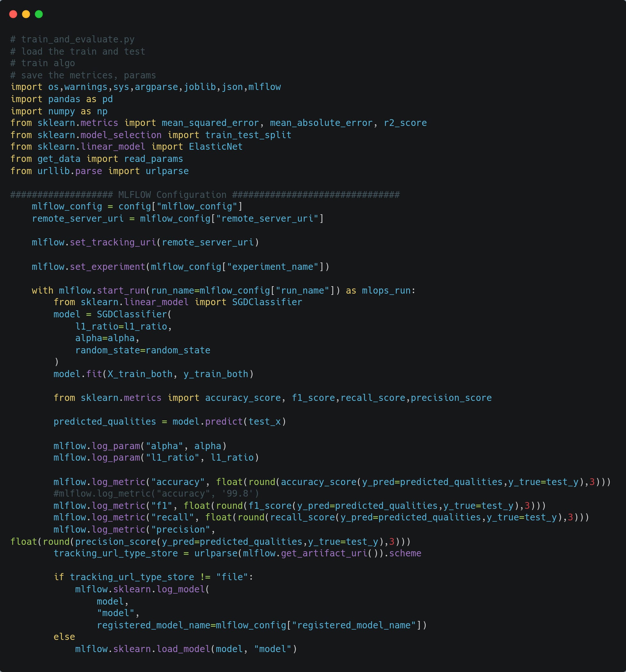Click the mlops_run variable name
Viewport: 626px width, 672px height.
(386, 291)
